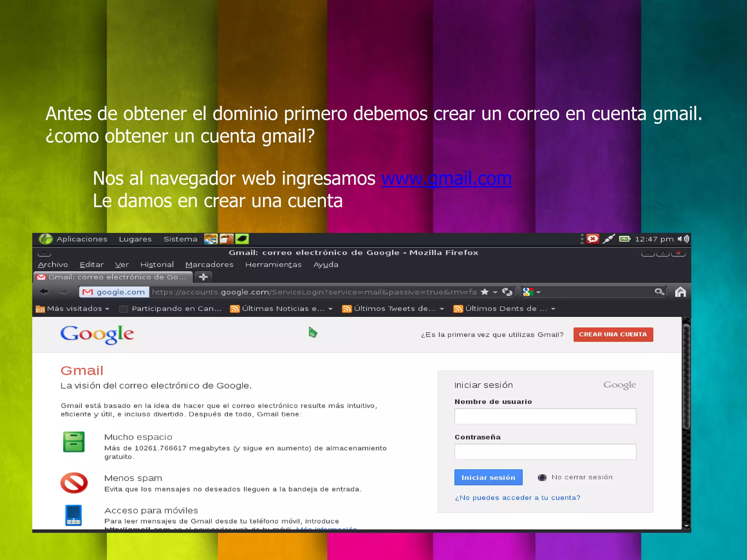Screen dimensions: 747x560
Task: Click the search magnifier icon
Action: (x=659, y=292)
